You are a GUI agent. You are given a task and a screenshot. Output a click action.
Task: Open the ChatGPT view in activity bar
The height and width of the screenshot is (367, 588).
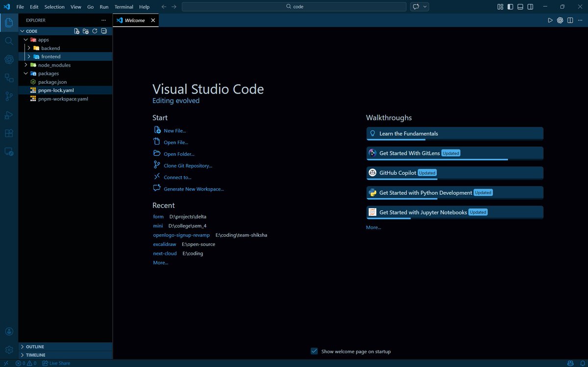(9, 59)
